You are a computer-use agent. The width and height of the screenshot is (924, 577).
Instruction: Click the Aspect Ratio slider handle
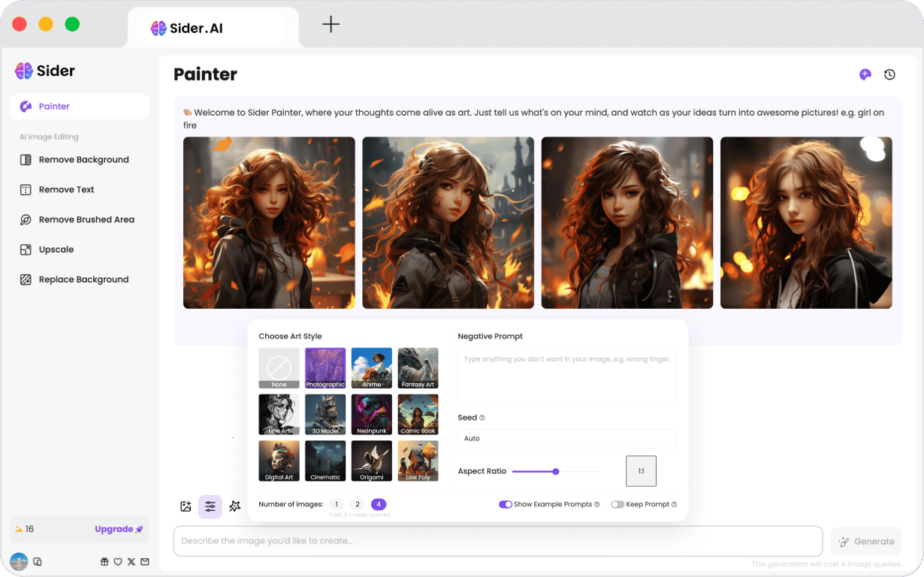coord(556,472)
